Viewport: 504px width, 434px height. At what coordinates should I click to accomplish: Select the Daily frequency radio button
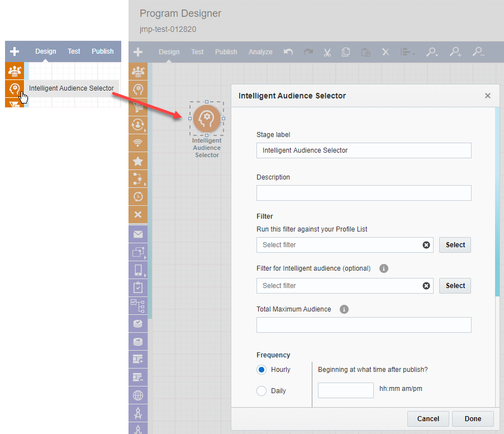261,391
